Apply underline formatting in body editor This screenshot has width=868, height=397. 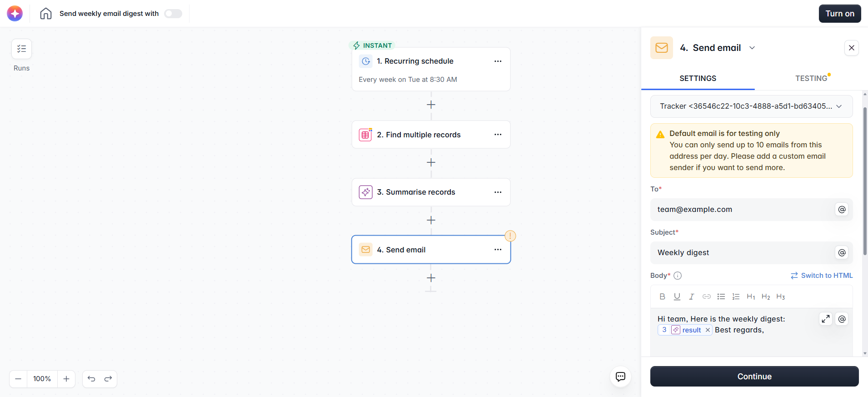tap(677, 296)
